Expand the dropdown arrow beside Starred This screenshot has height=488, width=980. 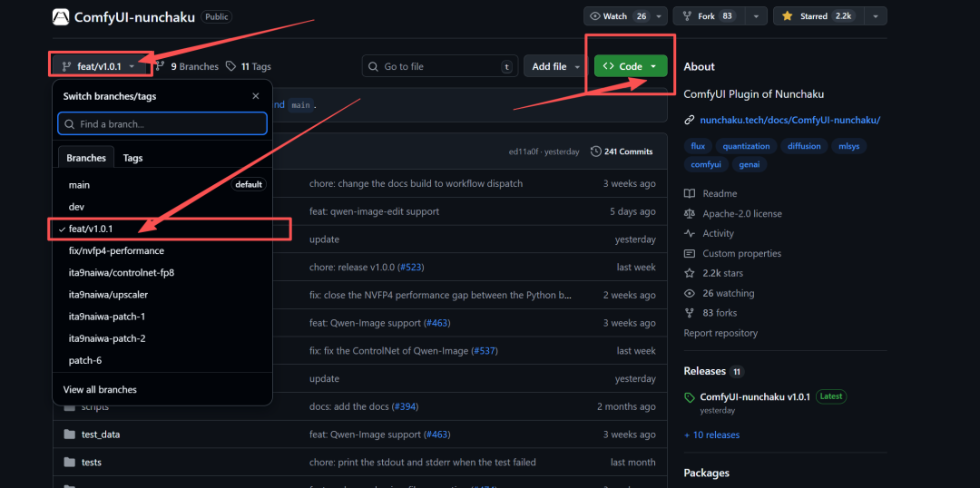coord(876,16)
